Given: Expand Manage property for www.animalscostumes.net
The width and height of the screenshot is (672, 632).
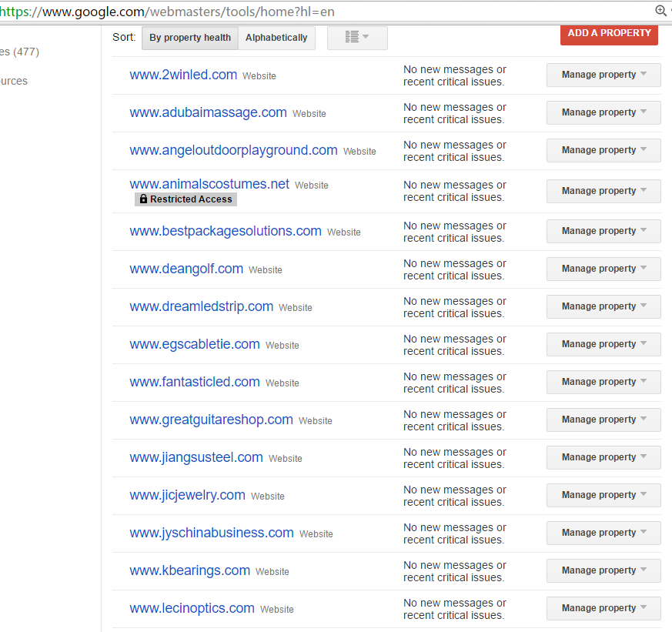Looking at the screenshot, I should [x=603, y=191].
